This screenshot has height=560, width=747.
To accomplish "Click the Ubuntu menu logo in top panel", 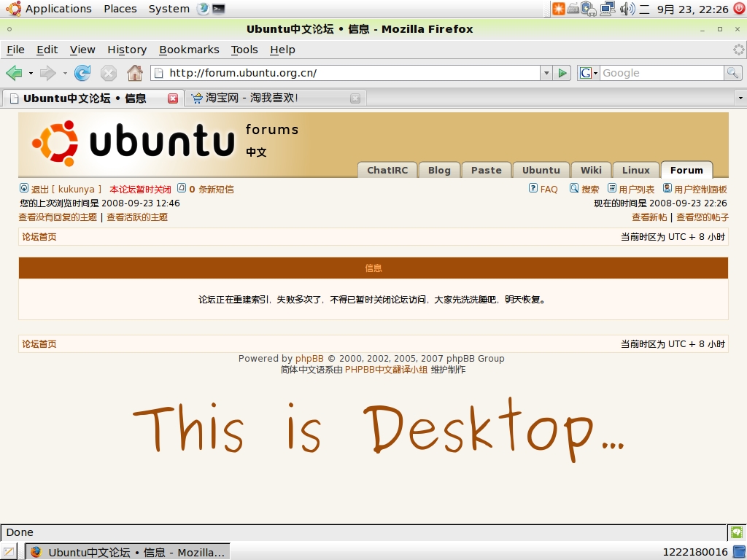I will click(x=13, y=9).
